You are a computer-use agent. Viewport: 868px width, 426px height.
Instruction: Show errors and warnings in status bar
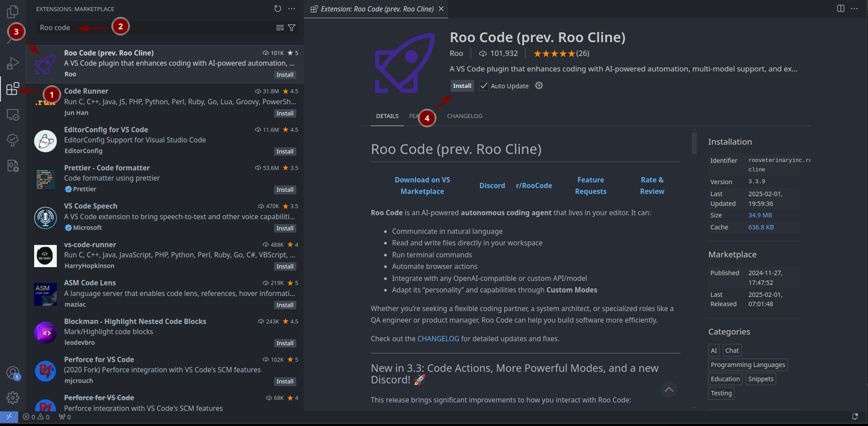point(36,417)
